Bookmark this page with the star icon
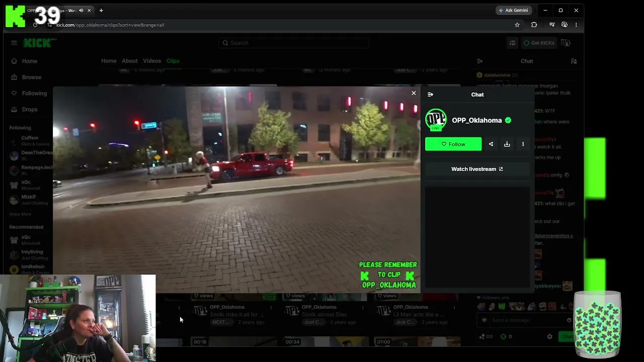Screen dimensions: 644x362 (517, 25)
